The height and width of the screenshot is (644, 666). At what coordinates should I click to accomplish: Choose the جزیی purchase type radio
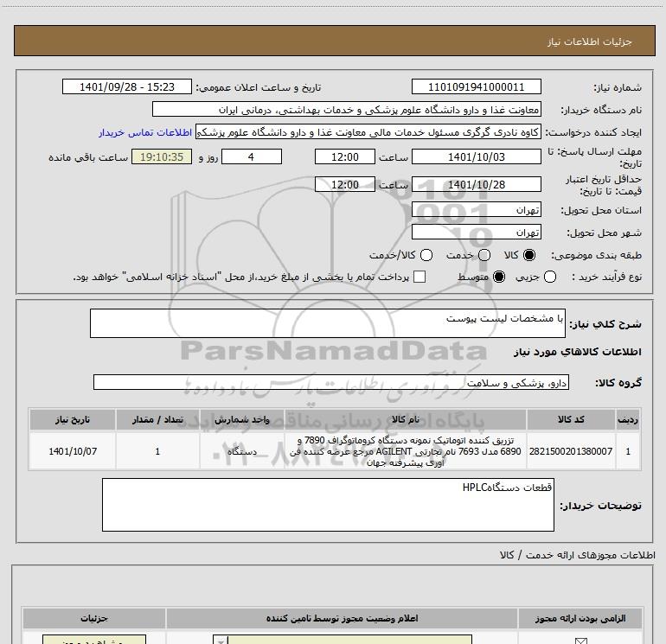(550, 277)
